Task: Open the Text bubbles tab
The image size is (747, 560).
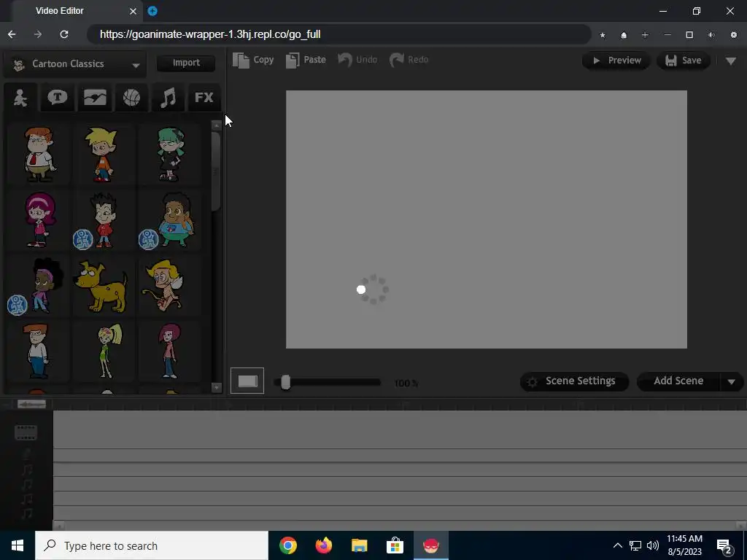Action: (x=57, y=98)
